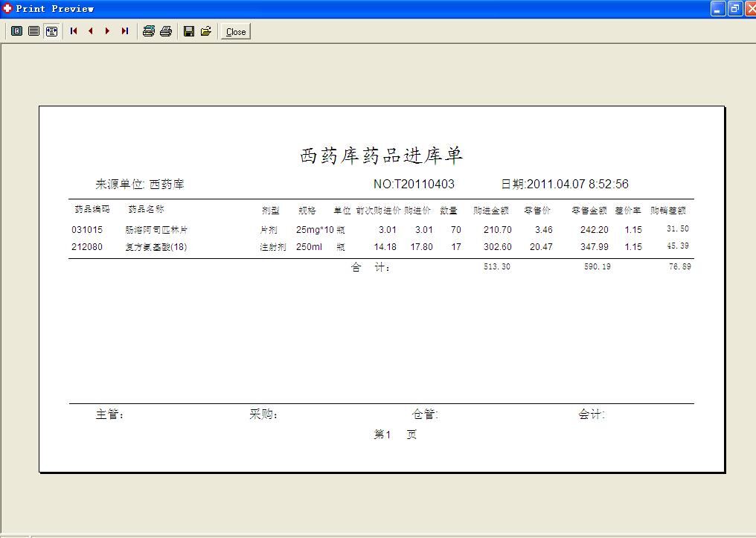Click previous purchase price 14.18

385,247
